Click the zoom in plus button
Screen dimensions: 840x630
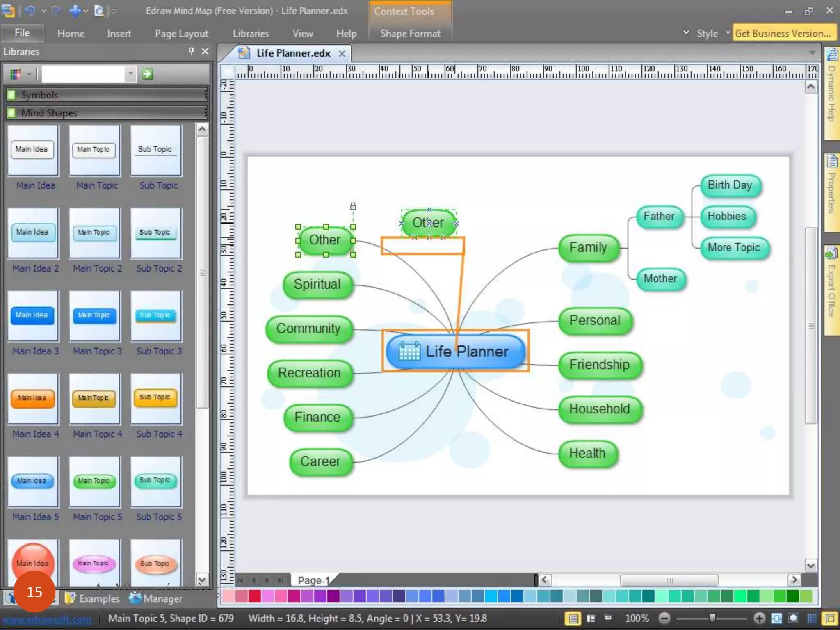pyautogui.click(x=759, y=618)
